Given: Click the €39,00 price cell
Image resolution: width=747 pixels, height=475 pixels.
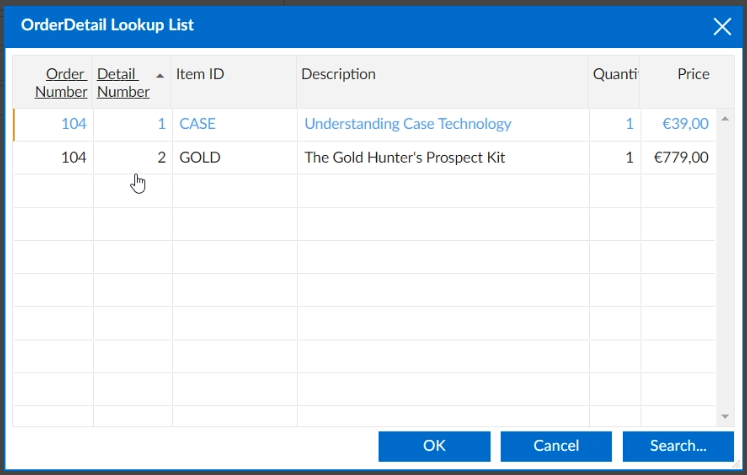Looking at the screenshot, I should [x=686, y=124].
